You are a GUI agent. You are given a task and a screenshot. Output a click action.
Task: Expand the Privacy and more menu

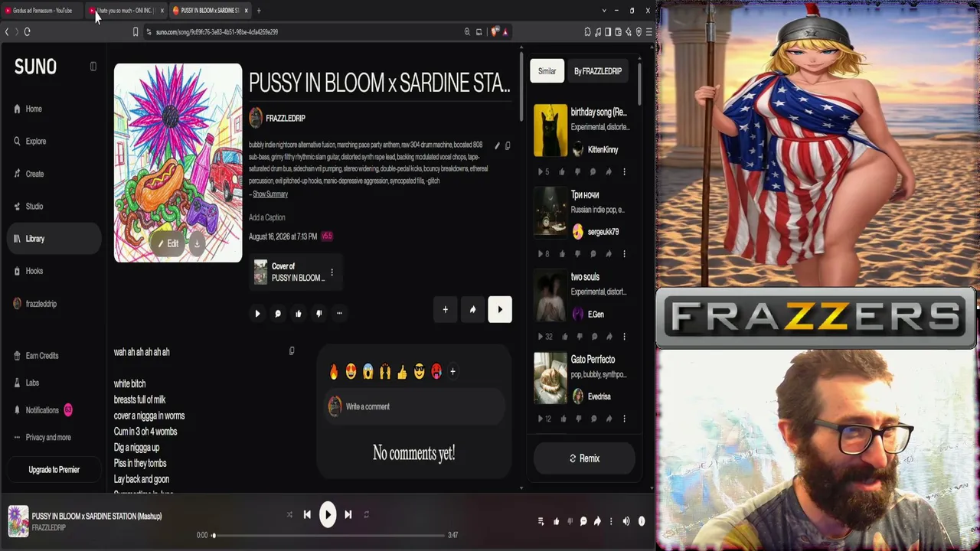(x=42, y=438)
